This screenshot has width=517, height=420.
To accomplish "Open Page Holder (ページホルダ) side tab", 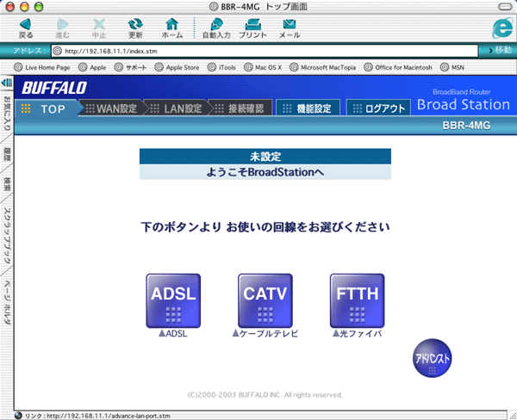I will pos(7,302).
